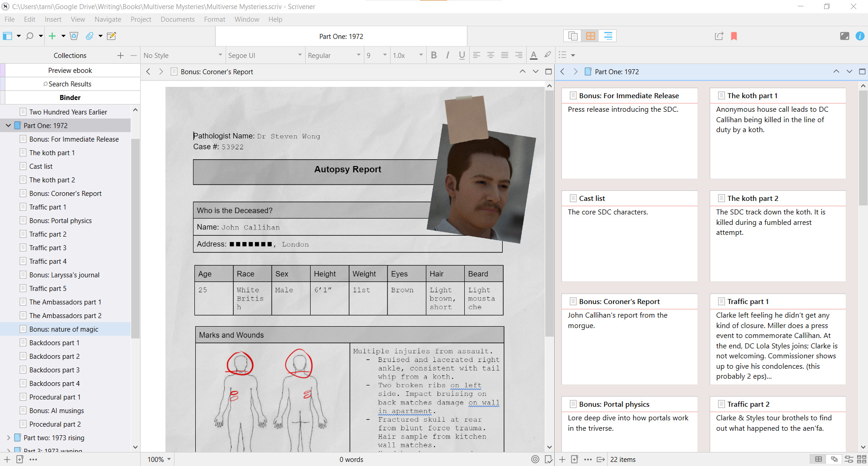Click the paperclip attachment icon

click(90, 36)
